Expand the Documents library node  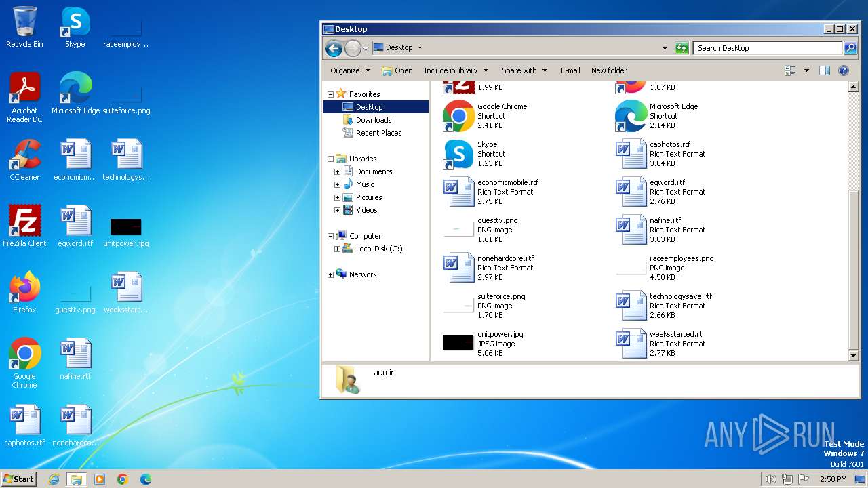[x=337, y=171]
